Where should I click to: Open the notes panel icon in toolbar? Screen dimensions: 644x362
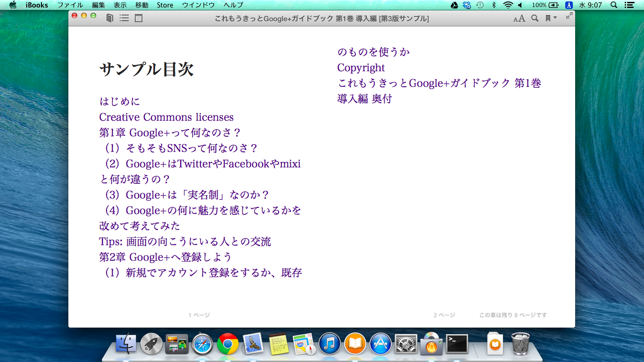click(139, 18)
